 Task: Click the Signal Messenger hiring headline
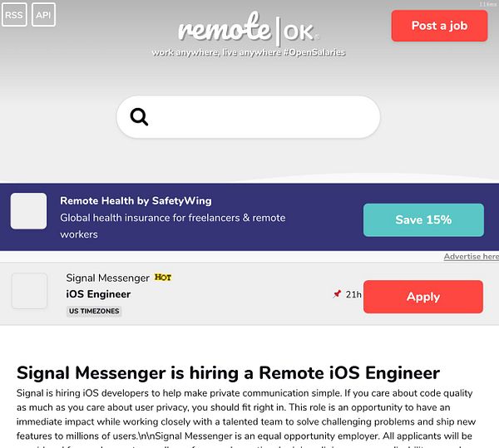[228, 372]
